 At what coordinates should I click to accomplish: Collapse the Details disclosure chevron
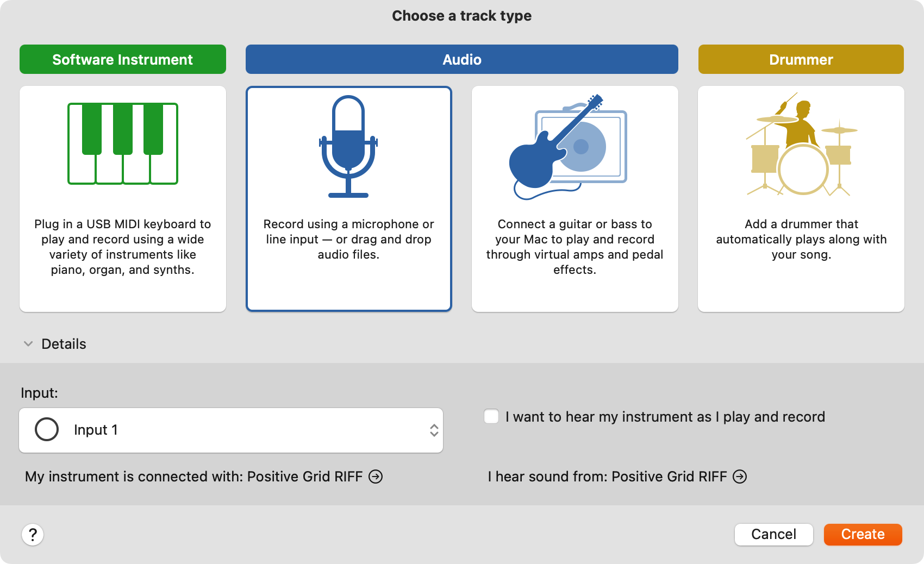tap(28, 344)
